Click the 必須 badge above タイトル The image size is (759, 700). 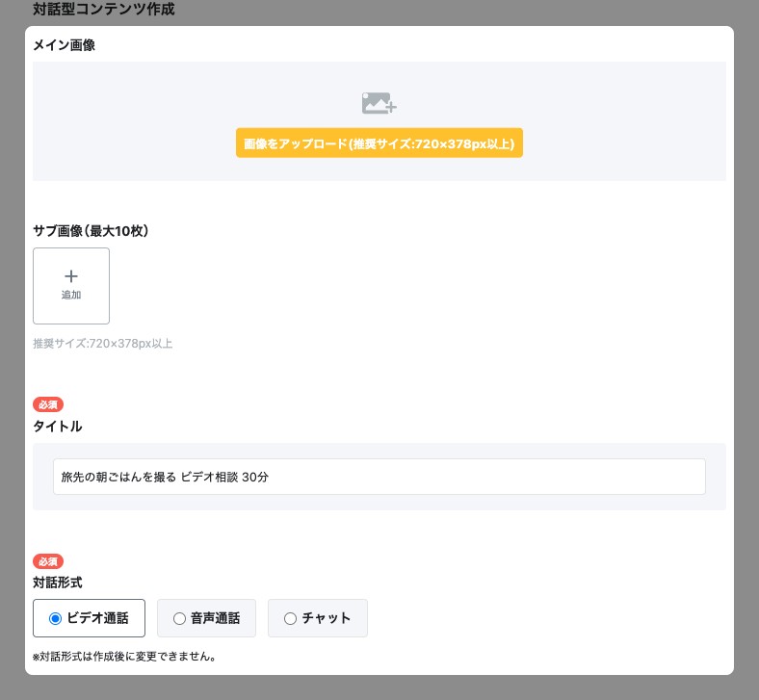(x=48, y=404)
